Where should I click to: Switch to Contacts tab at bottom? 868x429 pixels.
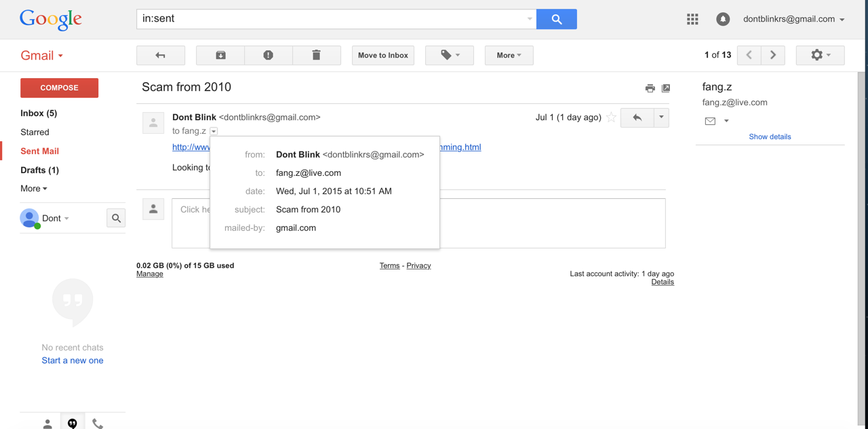[47, 424]
